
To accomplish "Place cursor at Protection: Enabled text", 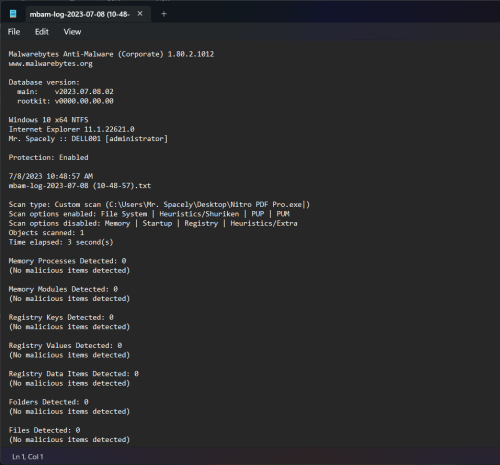I will (49, 157).
